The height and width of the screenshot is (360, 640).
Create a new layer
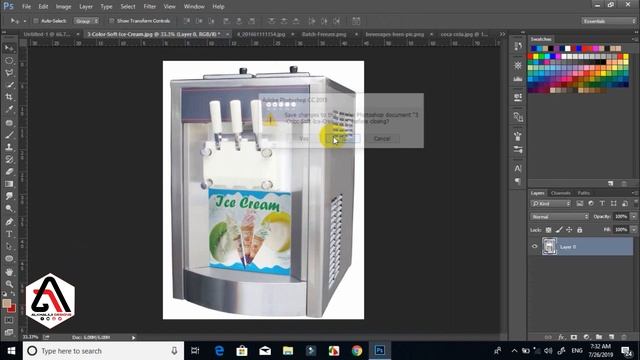611,337
